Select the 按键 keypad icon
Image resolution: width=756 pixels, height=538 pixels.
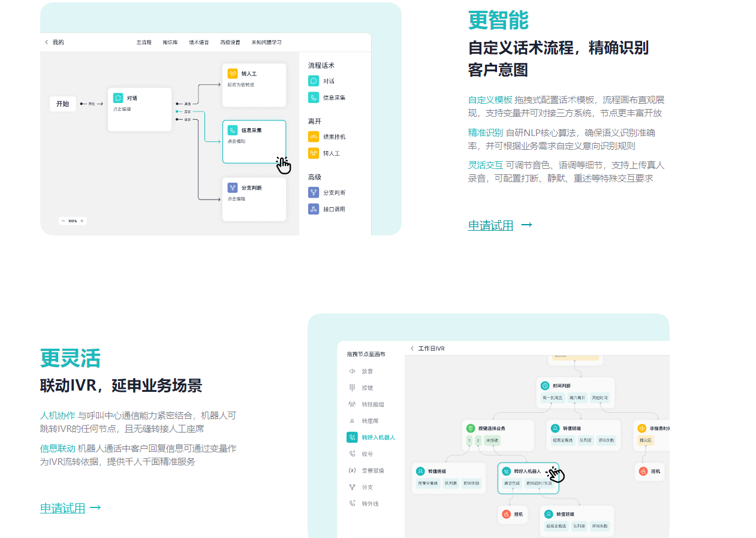pyautogui.click(x=353, y=388)
